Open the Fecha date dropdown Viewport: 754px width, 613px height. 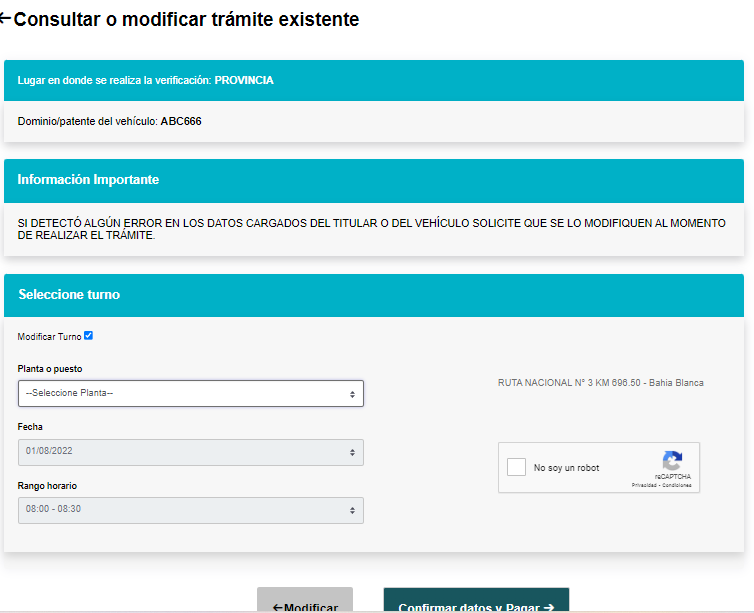coord(191,452)
